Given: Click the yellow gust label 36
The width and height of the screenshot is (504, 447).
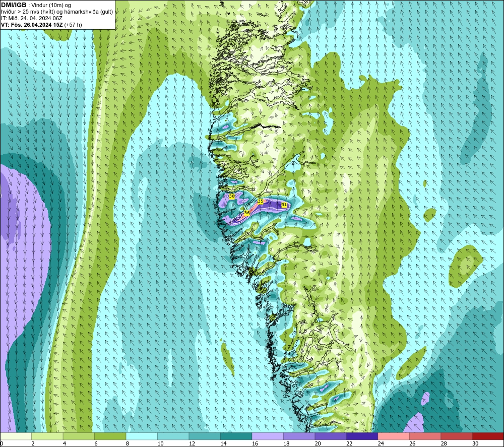Looking at the screenshot, I should [x=247, y=213].
